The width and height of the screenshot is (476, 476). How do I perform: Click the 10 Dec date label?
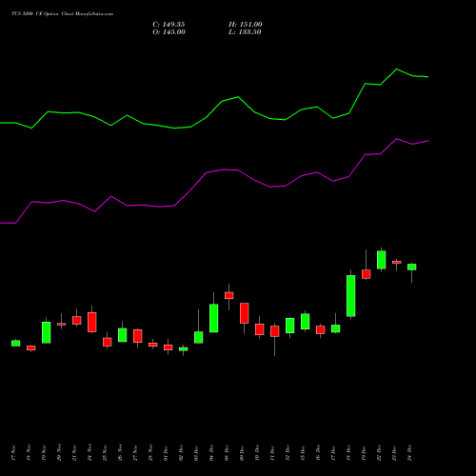(x=257, y=453)
